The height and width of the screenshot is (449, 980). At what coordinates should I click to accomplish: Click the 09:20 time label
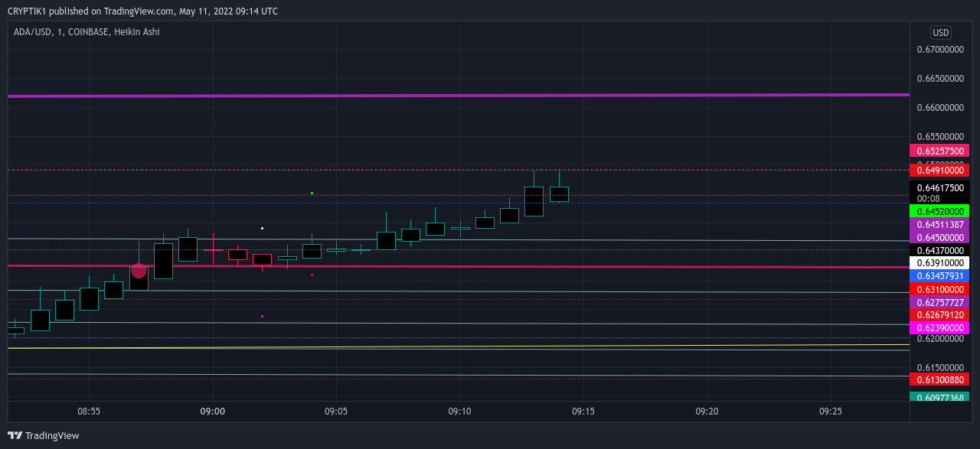coord(707,411)
